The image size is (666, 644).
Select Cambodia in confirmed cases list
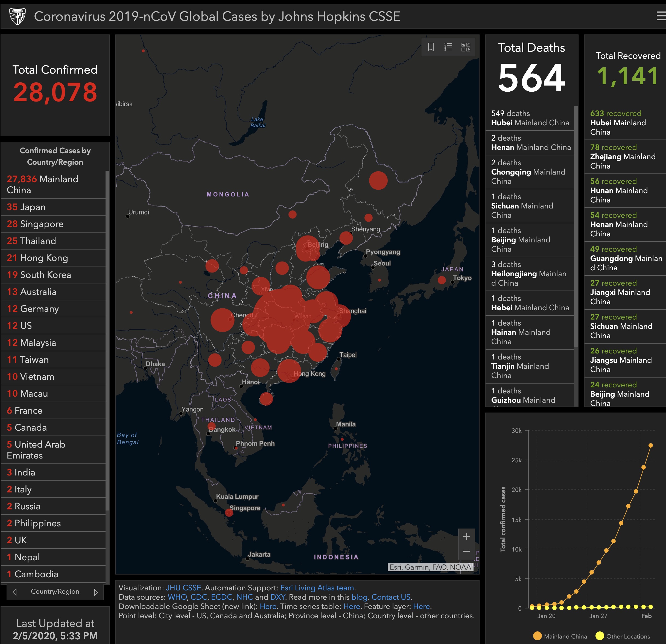coord(53,574)
